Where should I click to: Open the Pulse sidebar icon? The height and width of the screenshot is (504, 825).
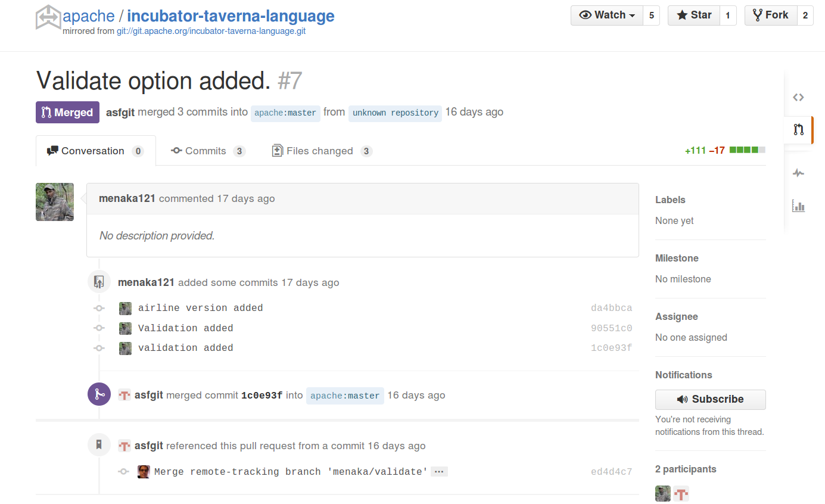[798, 173]
